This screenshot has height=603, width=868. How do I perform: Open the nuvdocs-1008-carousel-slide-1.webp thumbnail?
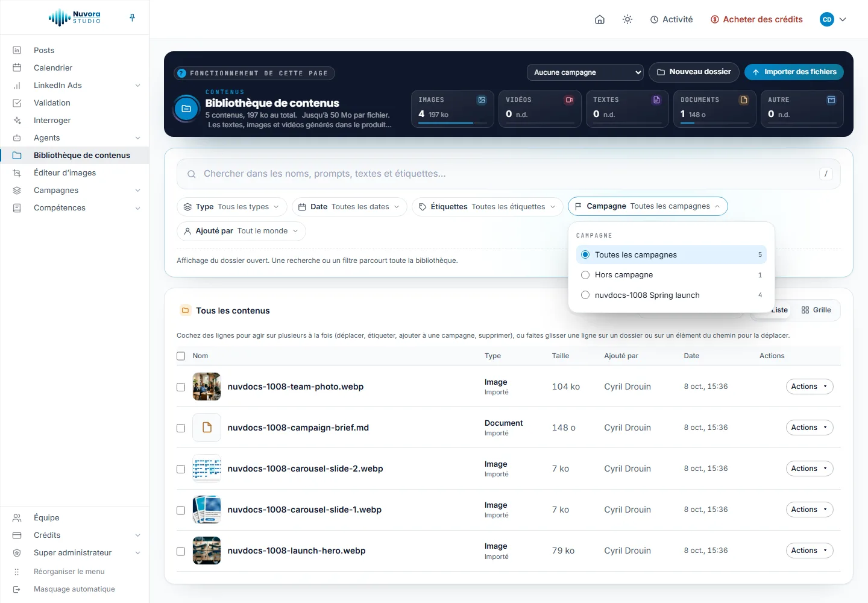click(207, 510)
